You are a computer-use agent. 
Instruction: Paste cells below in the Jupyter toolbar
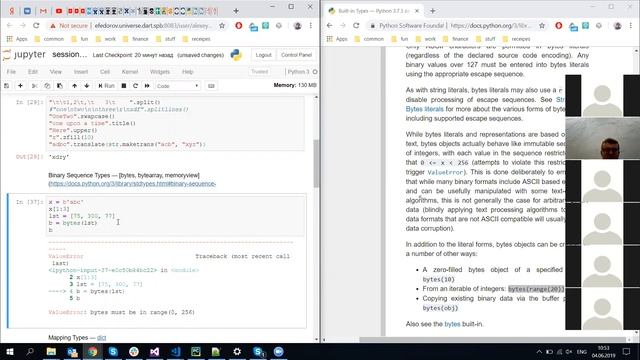pyautogui.click(x=60, y=86)
